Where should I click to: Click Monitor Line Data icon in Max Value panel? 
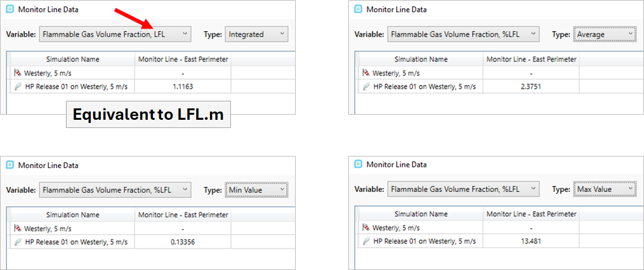pos(358,165)
